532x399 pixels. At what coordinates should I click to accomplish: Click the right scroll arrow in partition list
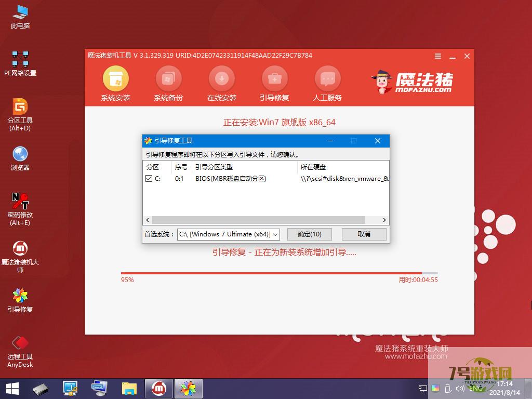384,220
